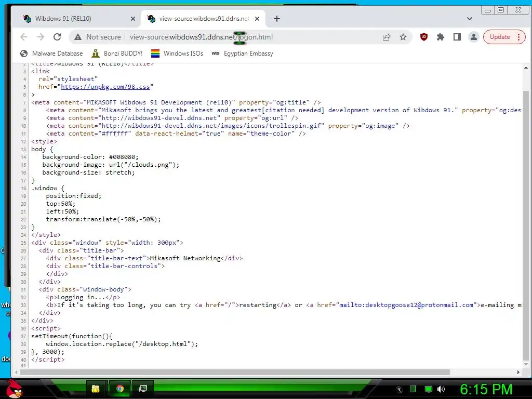Click the scroll up arrow of vertical scrollbar
The height and width of the screenshot is (399, 532).
point(526,68)
